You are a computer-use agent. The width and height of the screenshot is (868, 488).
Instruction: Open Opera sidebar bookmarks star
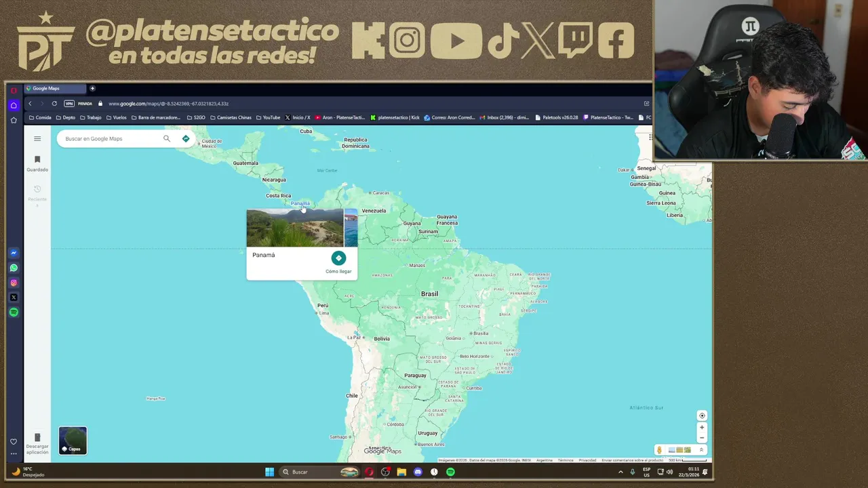[x=14, y=120]
